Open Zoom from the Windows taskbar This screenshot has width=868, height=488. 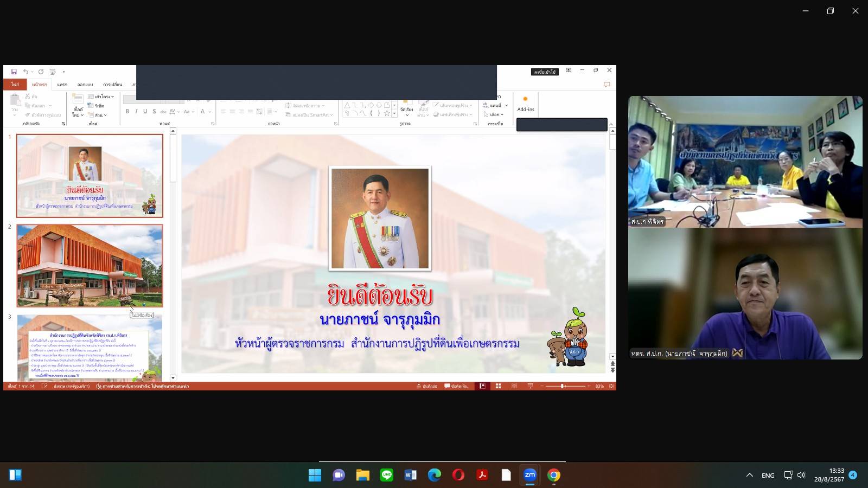point(530,475)
